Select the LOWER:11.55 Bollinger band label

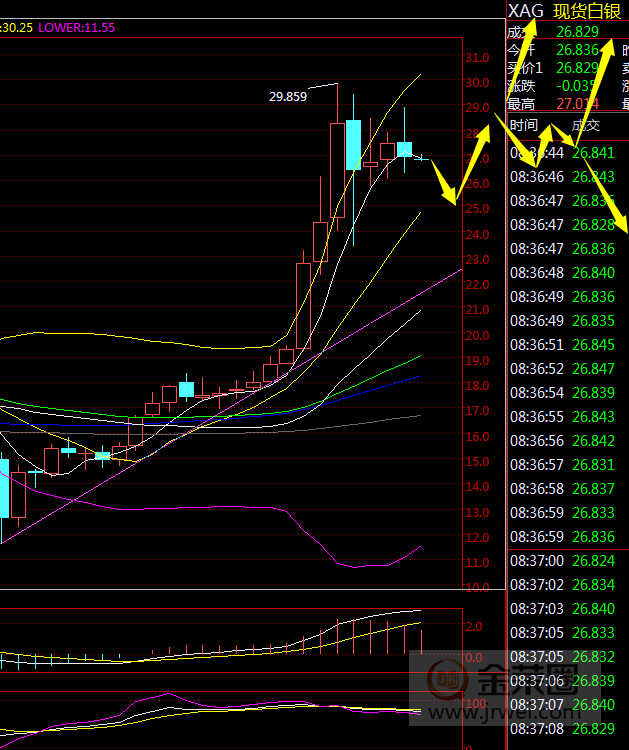[x=77, y=28]
